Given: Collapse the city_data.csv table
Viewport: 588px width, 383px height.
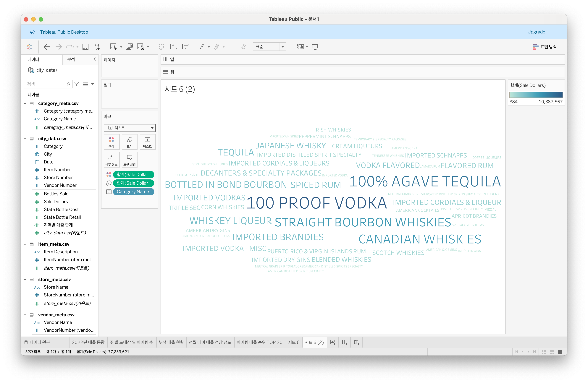Looking at the screenshot, I should point(25,139).
